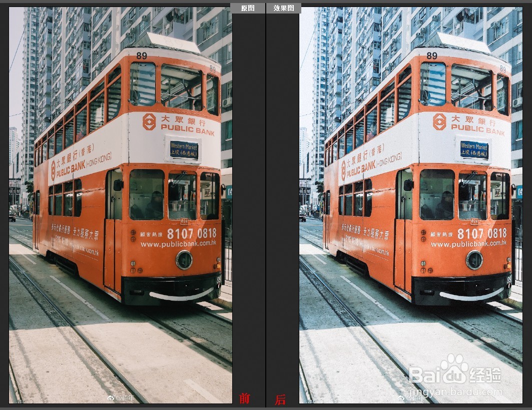This screenshot has height=410, width=532.
Task: Open the original photo on the left
Action: 121,205
